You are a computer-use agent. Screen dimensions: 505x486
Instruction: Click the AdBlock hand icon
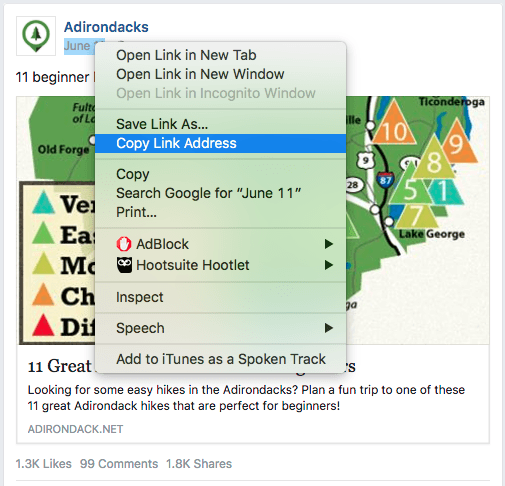click(x=124, y=244)
